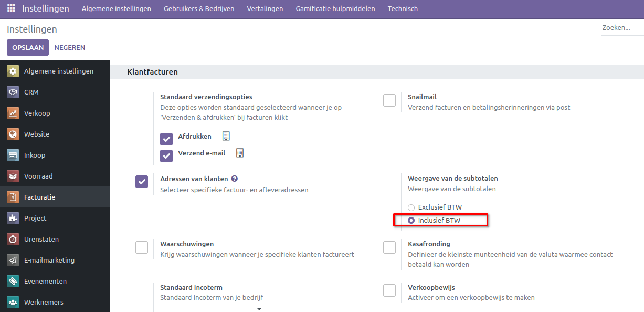Disable the Verzend e-mail checkbox
Screen dimensions: 644x312
166,156
